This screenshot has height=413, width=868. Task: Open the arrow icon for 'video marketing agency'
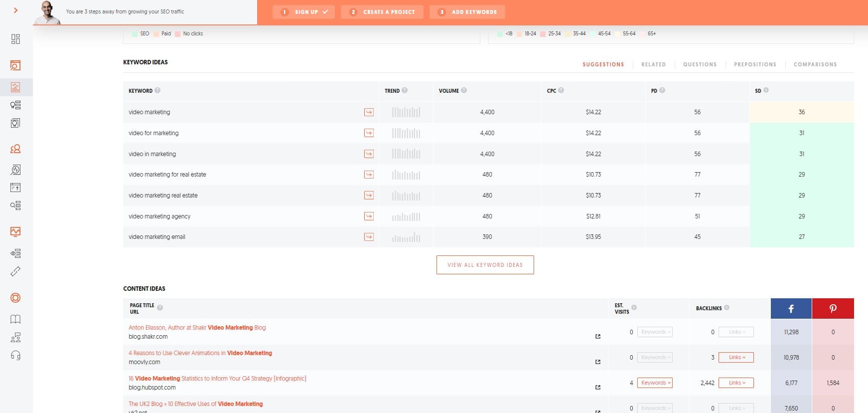pyautogui.click(x=369, y=216)
